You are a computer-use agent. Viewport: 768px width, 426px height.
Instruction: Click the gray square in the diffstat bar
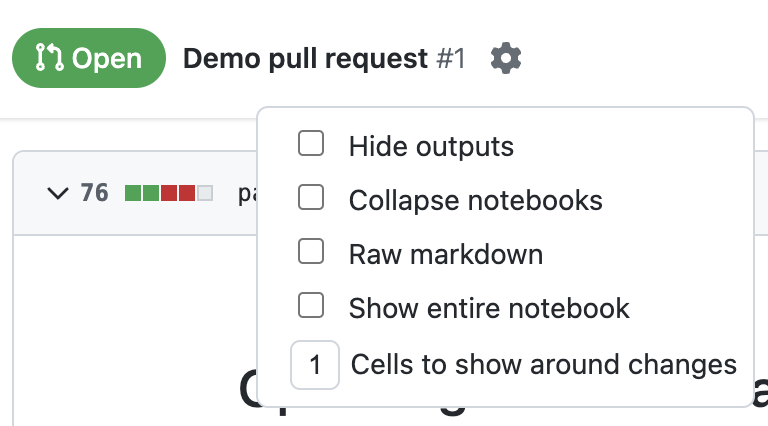click(205, 193)
